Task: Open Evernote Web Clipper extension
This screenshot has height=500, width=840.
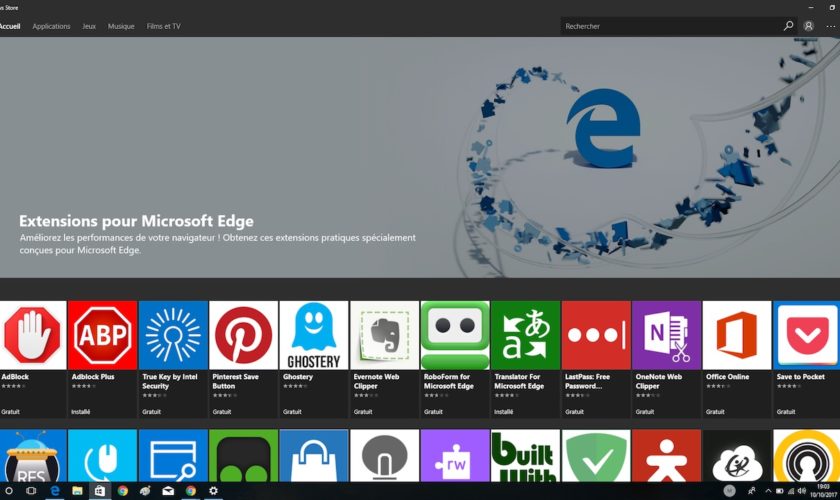Action: [385, 336]
